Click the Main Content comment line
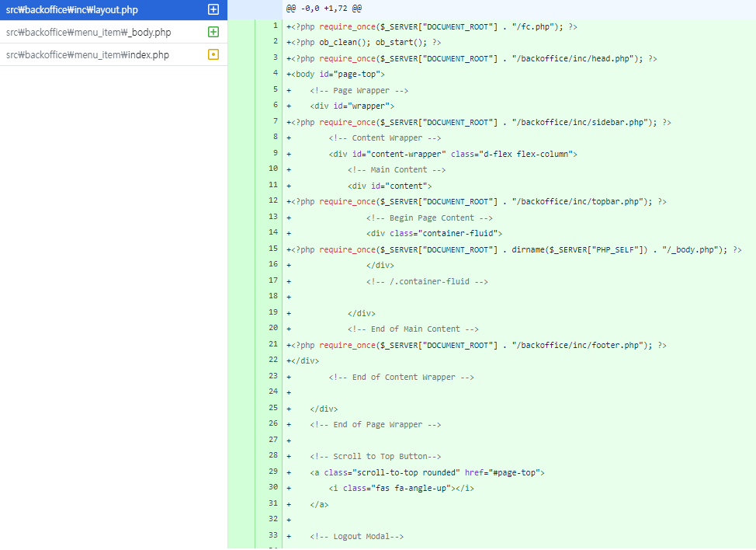 (397, 170)
